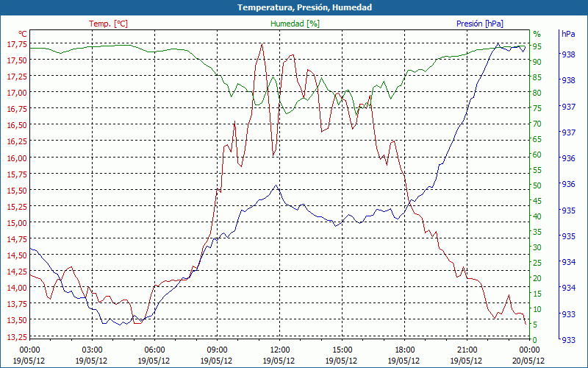This screenshot has width=588, height=368.
Task: Click the '09:00' time axis label
Action: (x=217, y=350)
